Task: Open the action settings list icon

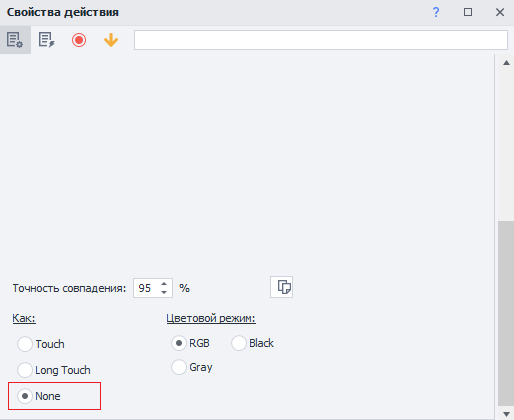Action: 15,40
